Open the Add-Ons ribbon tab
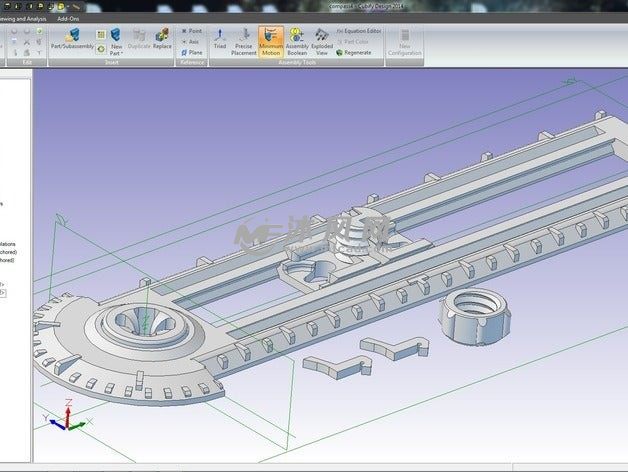The width and height of the screenshot is (628, 472). click(70, 18)
